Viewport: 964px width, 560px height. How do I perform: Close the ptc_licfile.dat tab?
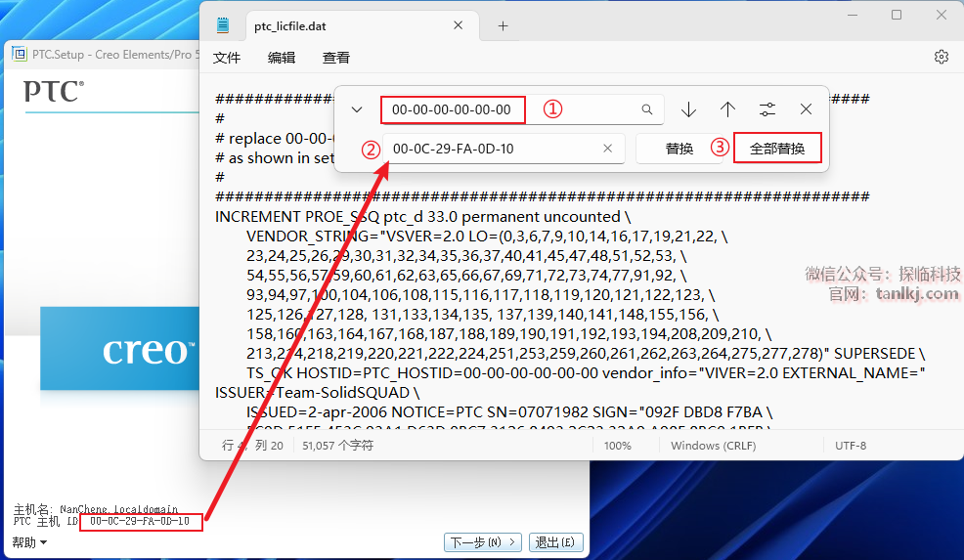pyautogui.click(x=458, y=25)
